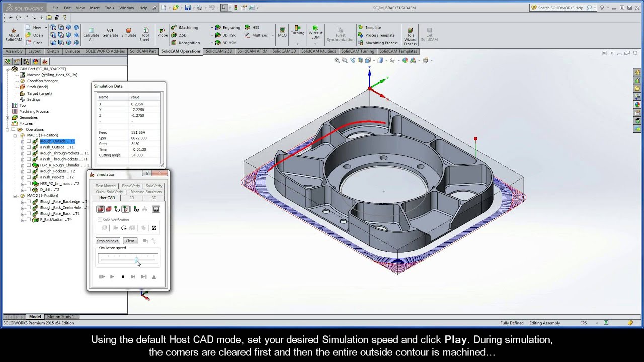Viewport: 644px width, 362px height.
Task: Add a 3D HSM operation
Action: coord(226,43)
